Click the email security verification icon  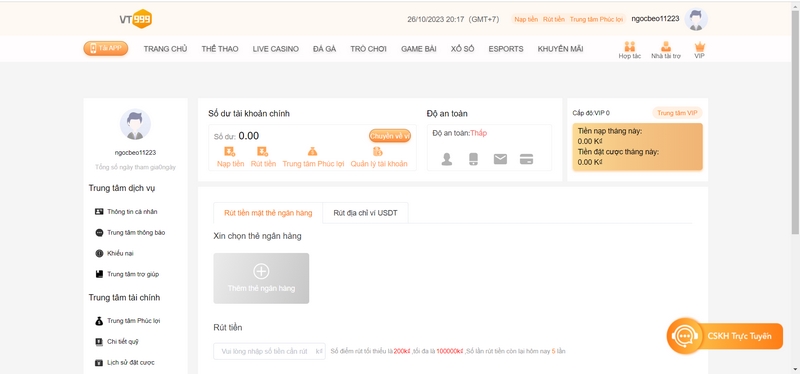[x=501, y=159]
